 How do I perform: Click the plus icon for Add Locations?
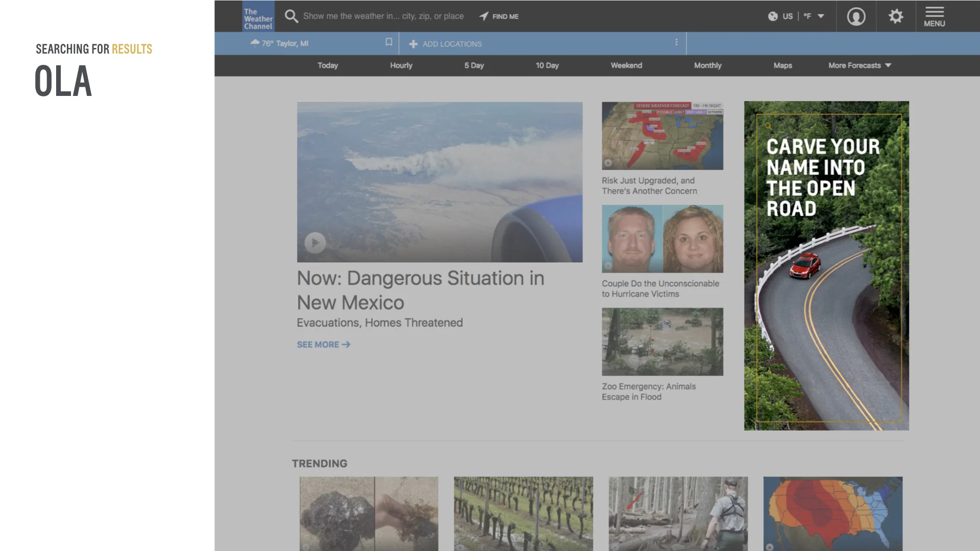click(x=413, y=44)
